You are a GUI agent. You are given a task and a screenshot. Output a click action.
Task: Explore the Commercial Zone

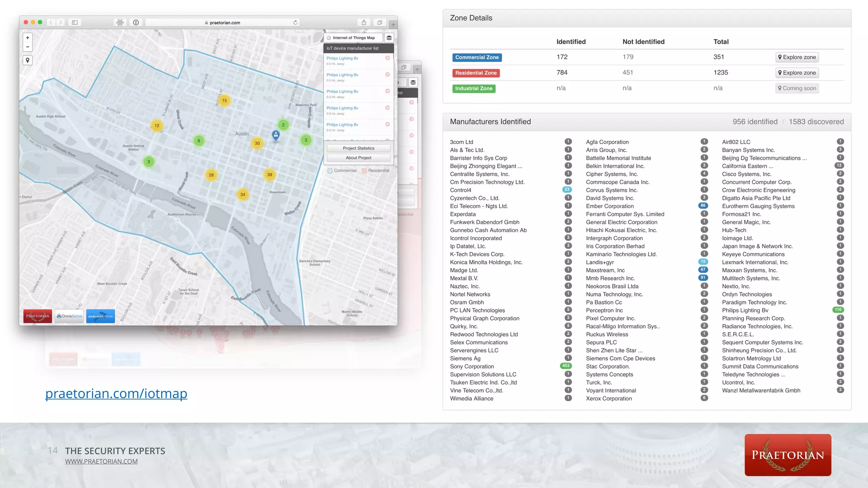797,57
